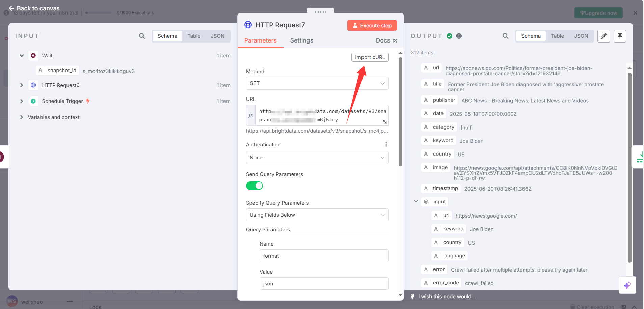Screen dimensions: 644x309
Task: Click the lightbulb feedback icon
Action: (x=412, y=297)
